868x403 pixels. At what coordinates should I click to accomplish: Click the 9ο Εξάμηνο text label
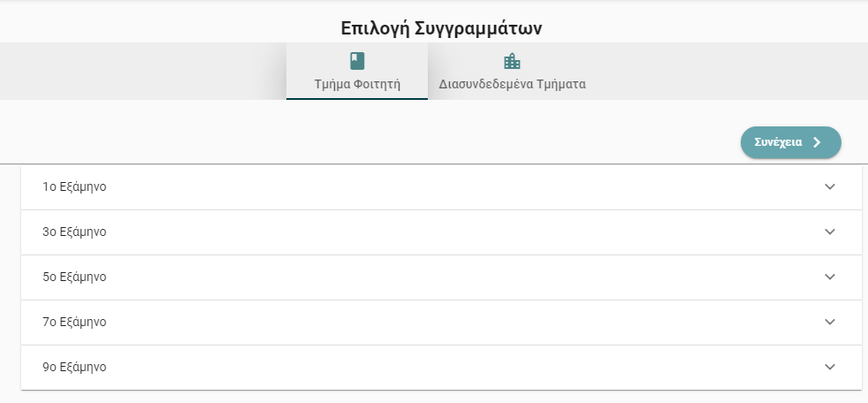coord(74,367)
